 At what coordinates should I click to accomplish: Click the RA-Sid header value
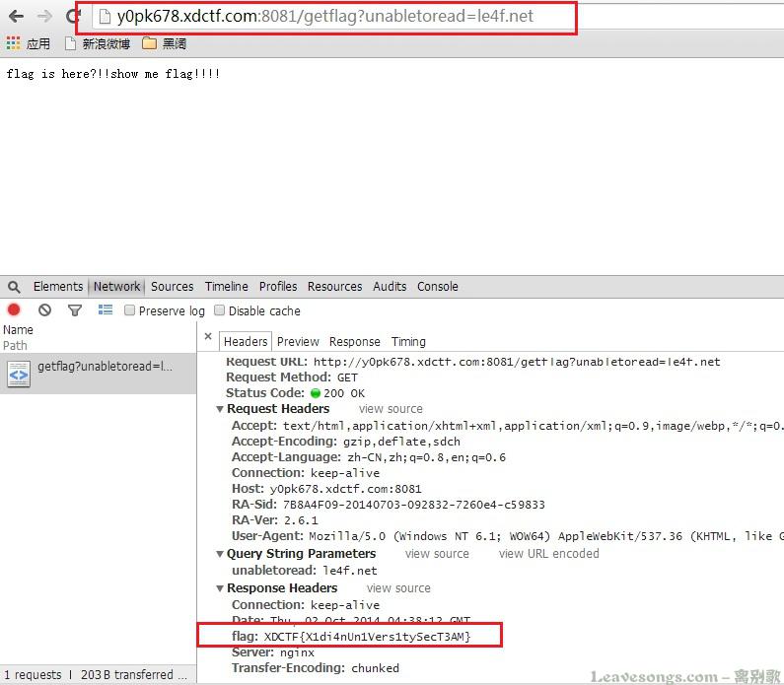413,505
